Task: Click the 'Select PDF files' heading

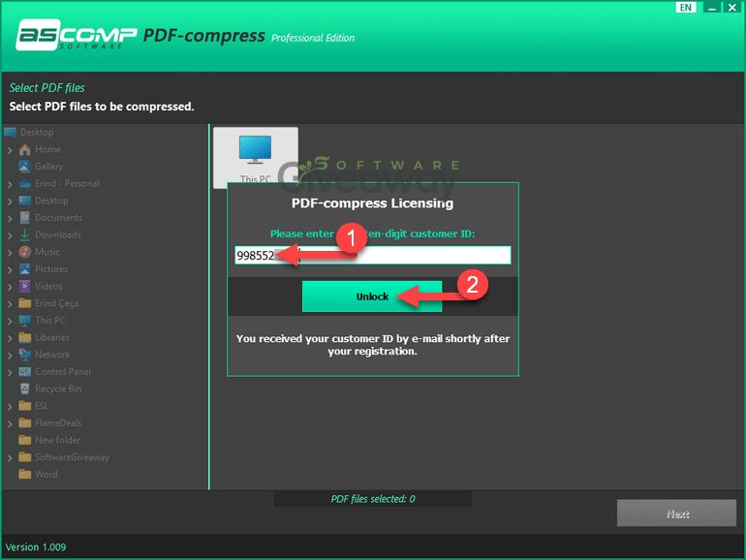Action: tap(47, 88)
